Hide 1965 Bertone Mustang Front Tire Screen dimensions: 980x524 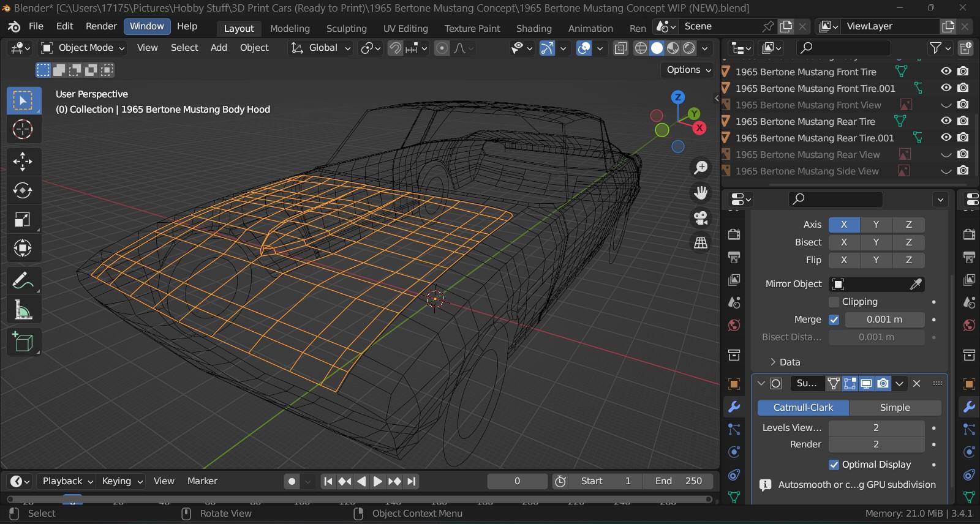(x=946, y=72)
